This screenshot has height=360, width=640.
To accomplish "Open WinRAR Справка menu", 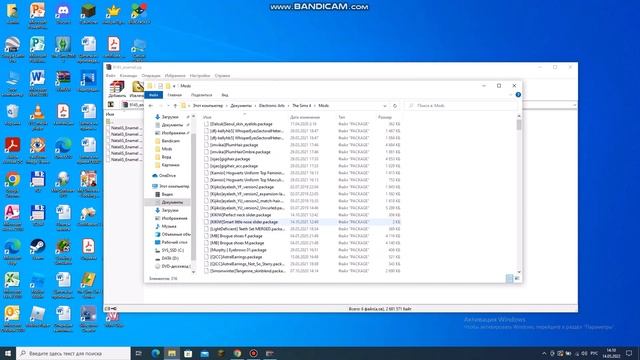I will pyautogui.click(x=222, y=76).
